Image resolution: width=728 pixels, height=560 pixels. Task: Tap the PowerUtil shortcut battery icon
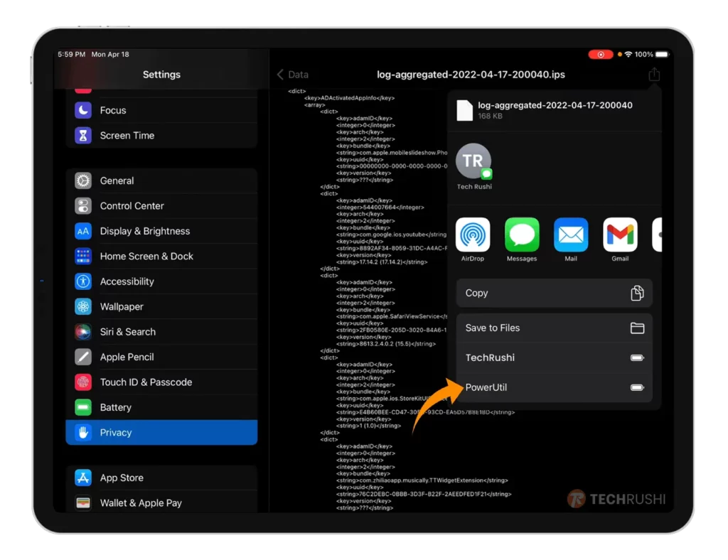coord(637,387)
